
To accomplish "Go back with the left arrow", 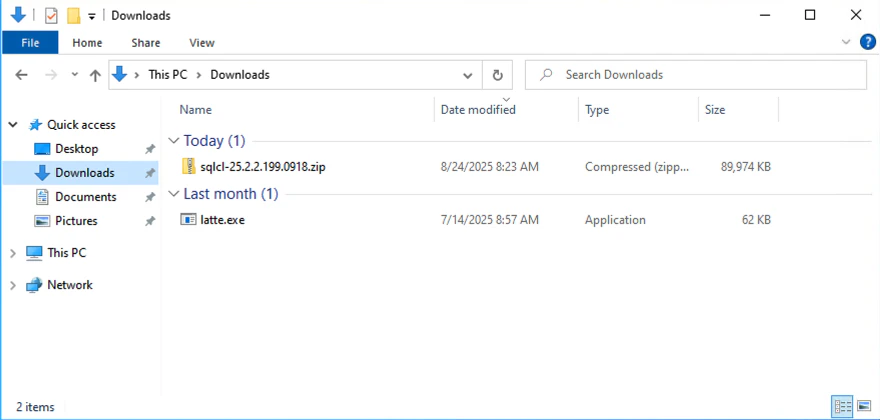I will 21,75.
